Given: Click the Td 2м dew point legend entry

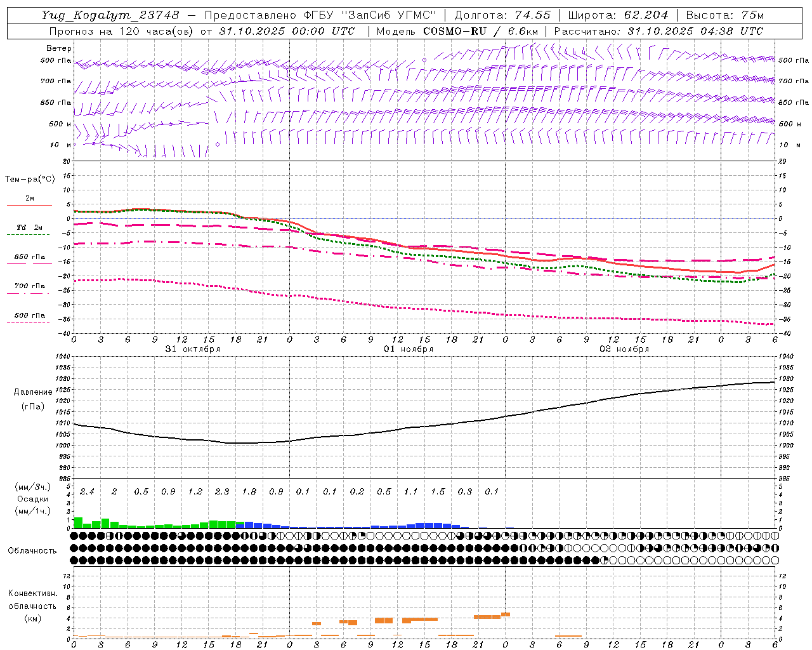Looking at the screenshot, I should pyautogui.click(x=30, y=227).
